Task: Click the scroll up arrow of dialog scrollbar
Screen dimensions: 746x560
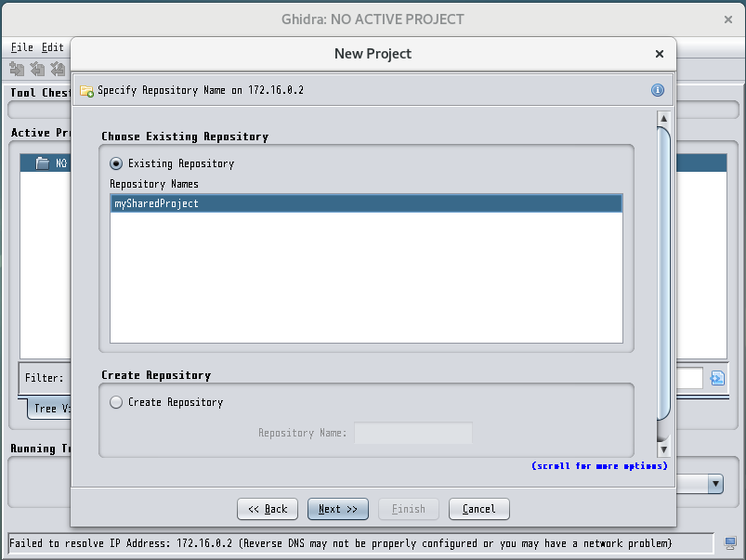Action: click(x=663, y=118)
